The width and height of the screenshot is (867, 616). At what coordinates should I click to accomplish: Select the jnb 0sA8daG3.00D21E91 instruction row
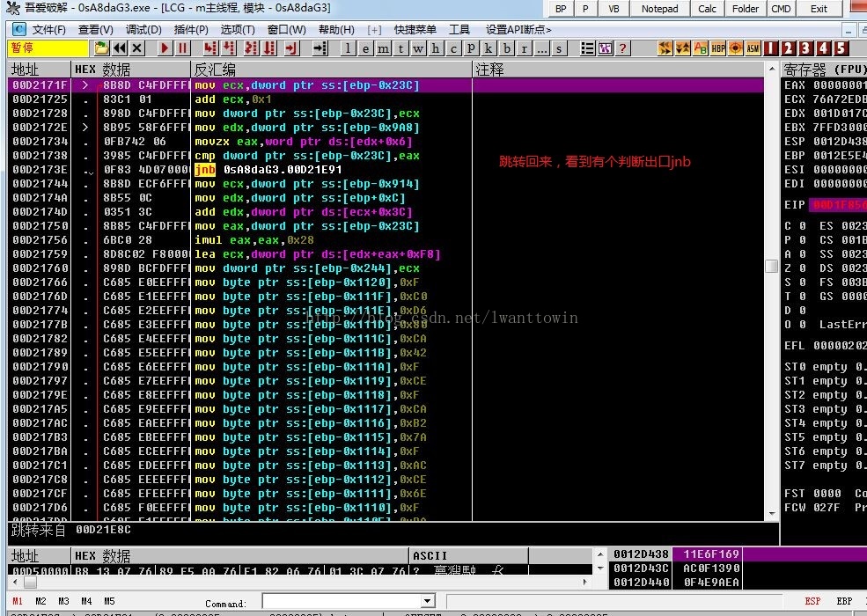click(386, 170)
